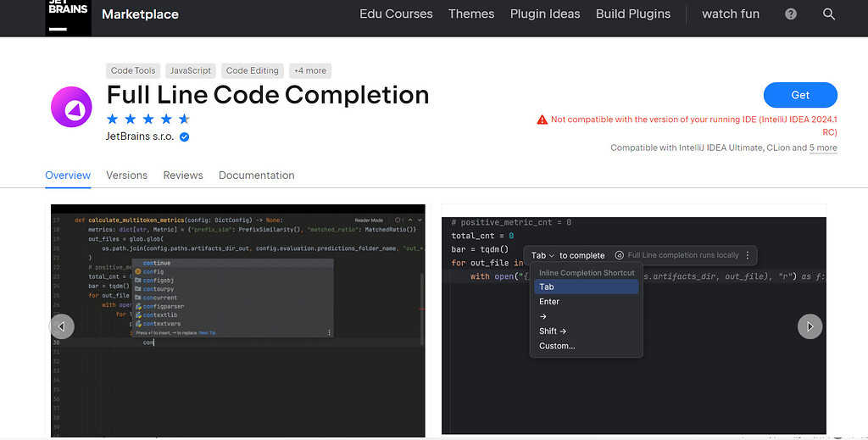Click the Next Tip link in popup
Viewport: 868px width, 440px height.
[207, 332]
